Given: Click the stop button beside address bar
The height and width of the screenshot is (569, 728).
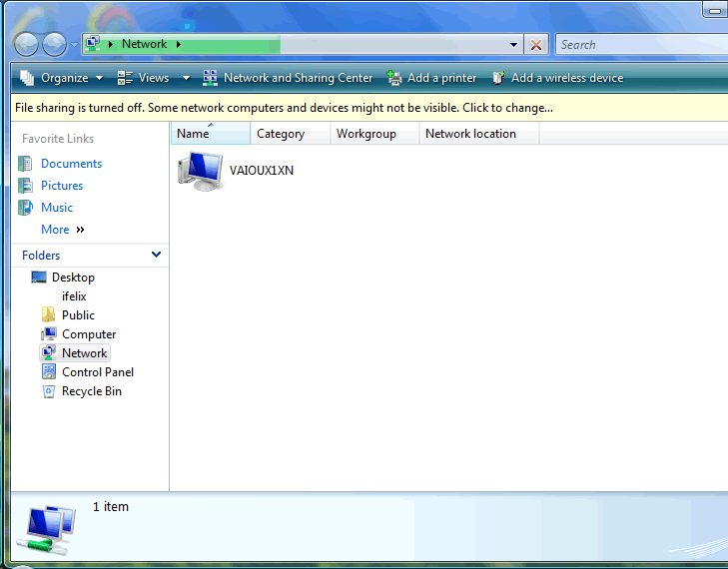Looking at the screenshot, I should [536, 45].
